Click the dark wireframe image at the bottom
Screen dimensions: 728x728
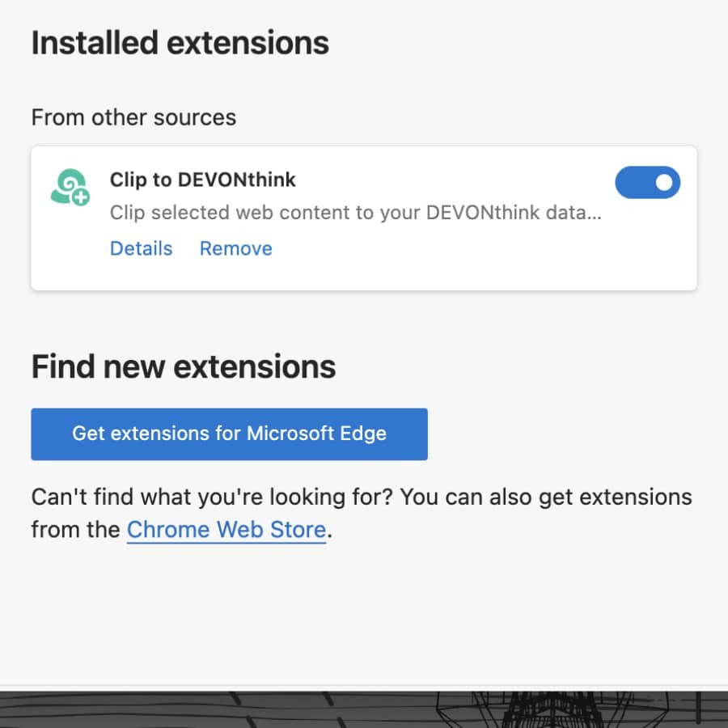tap(364, 710)
